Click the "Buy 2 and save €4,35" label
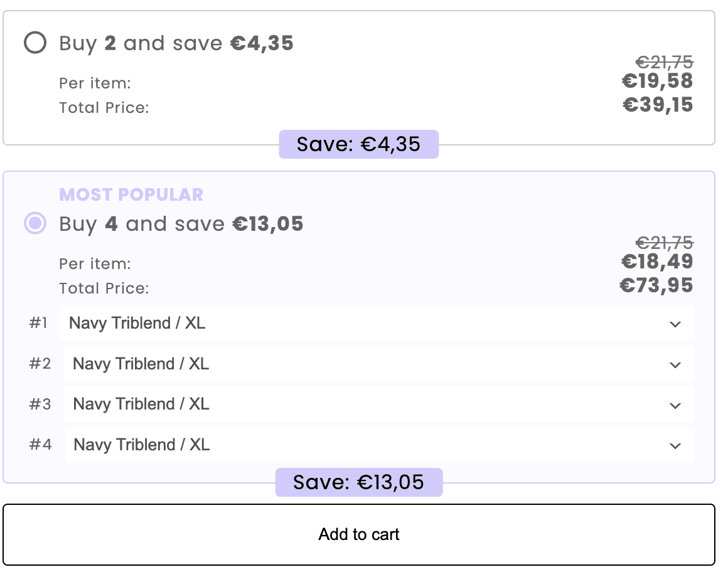The height and width of the screenshot is (577, 728). coord(176,43)
